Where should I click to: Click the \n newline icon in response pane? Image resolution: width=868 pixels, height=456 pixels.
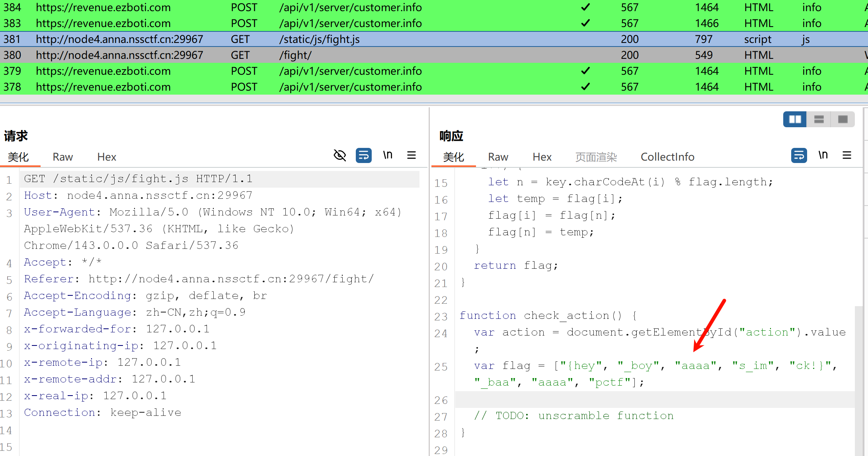tap(823, 155)
